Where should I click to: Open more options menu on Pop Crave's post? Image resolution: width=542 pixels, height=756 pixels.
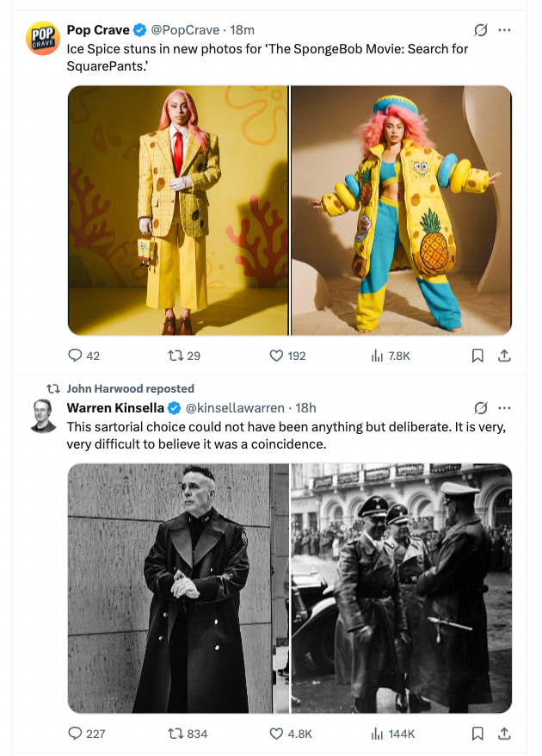(505, 30)
